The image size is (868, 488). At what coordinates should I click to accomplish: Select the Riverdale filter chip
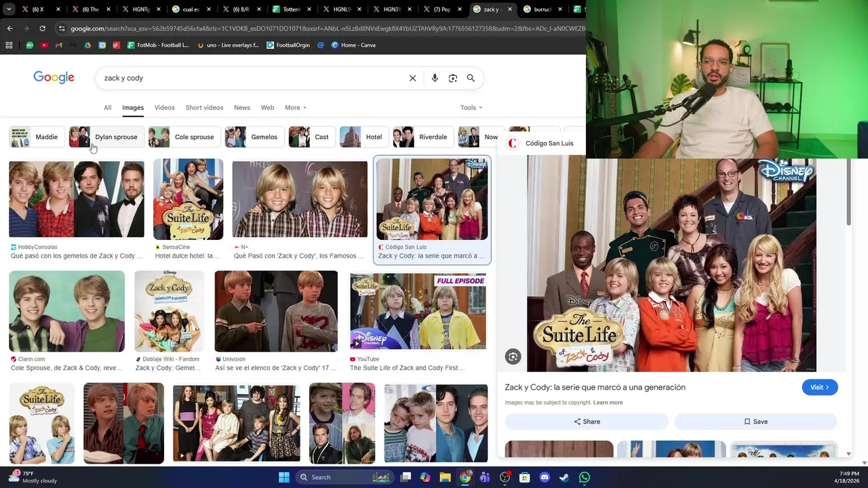pyautogui.click(x=423, y=137)
